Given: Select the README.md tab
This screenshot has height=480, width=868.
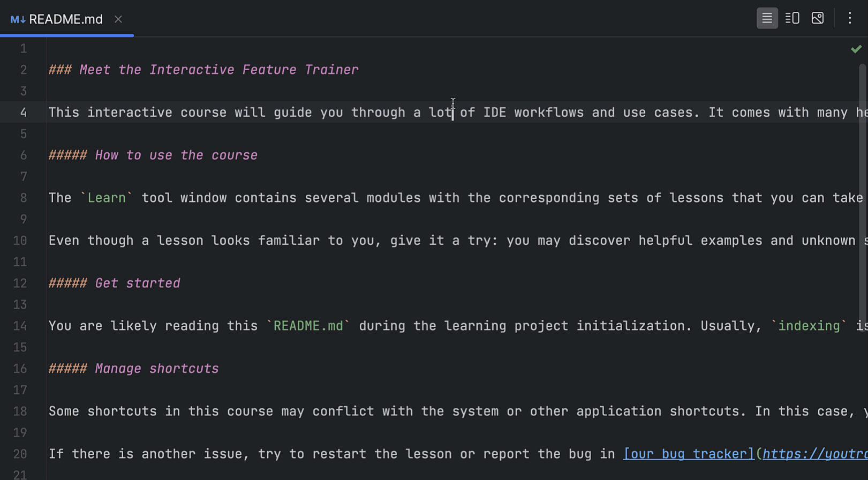Looking at the screenshot, I should point(66,19).
